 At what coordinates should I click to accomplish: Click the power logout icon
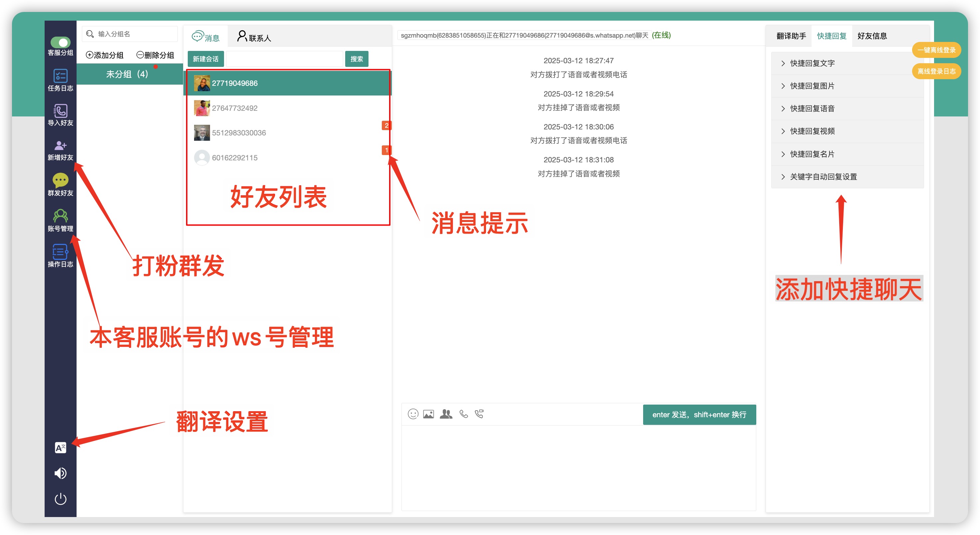(x=61, y=498)
